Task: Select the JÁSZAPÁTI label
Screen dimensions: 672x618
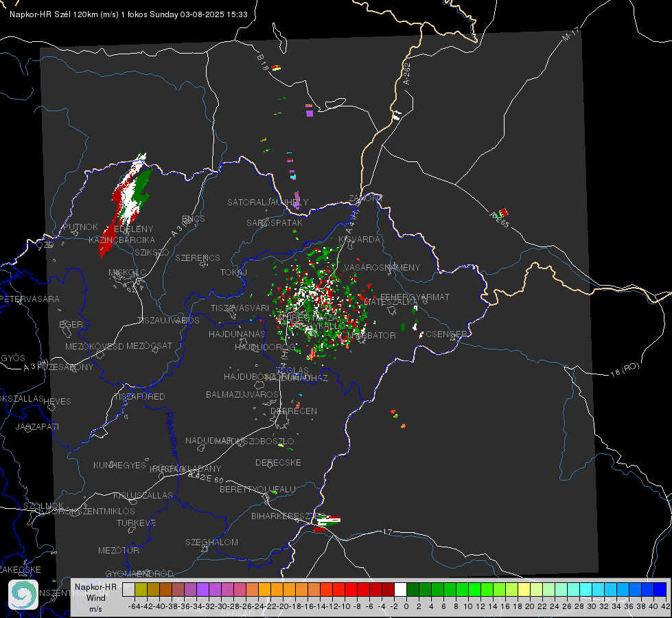Action: 37,426
